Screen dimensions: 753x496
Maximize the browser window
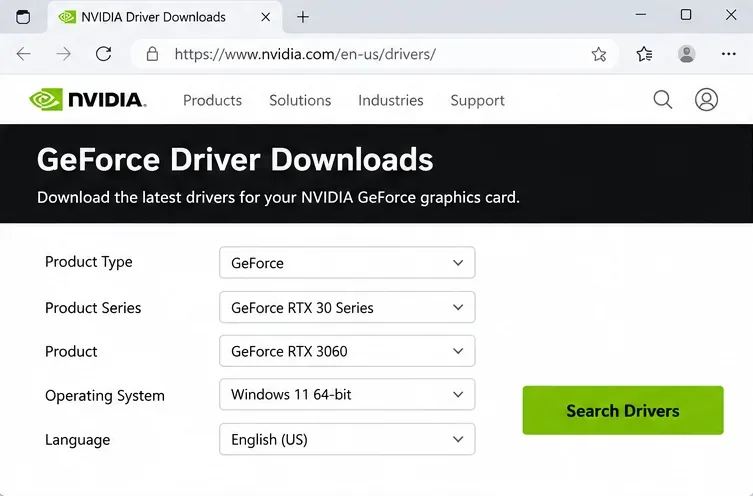(x=686, y=15)
